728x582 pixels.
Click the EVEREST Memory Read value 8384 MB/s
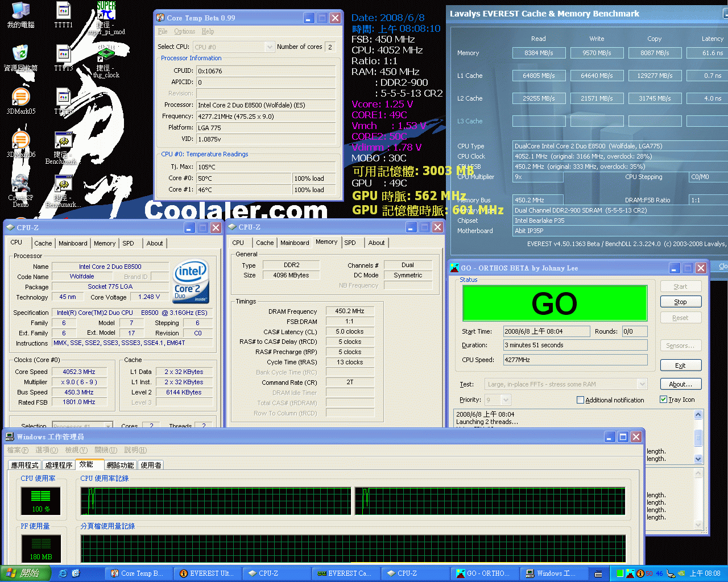point(539,53)
